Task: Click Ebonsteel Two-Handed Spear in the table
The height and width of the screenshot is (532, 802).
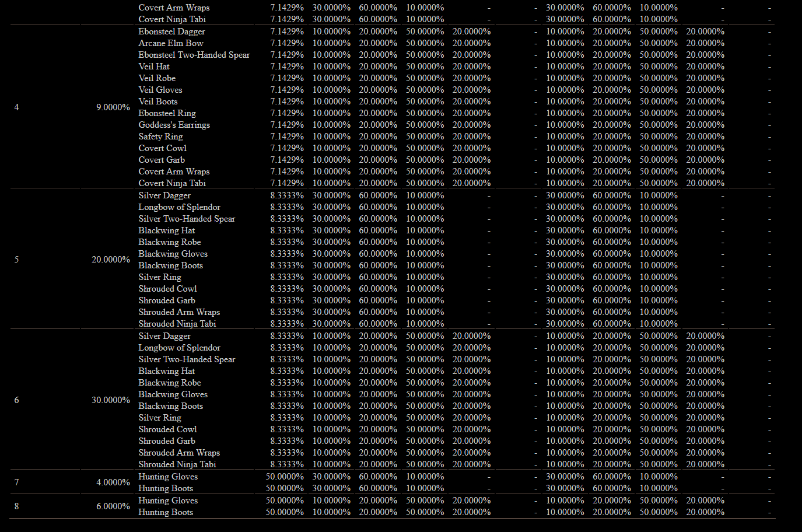Action: 194,55
